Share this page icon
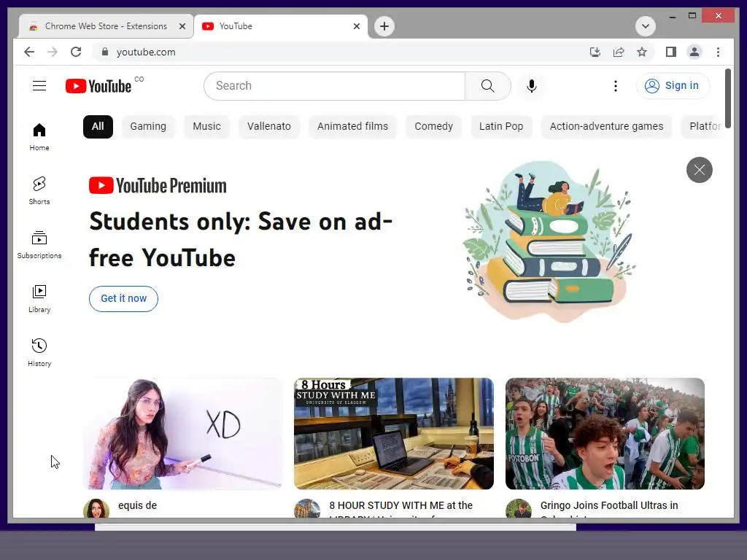 [x=619, y=52]
